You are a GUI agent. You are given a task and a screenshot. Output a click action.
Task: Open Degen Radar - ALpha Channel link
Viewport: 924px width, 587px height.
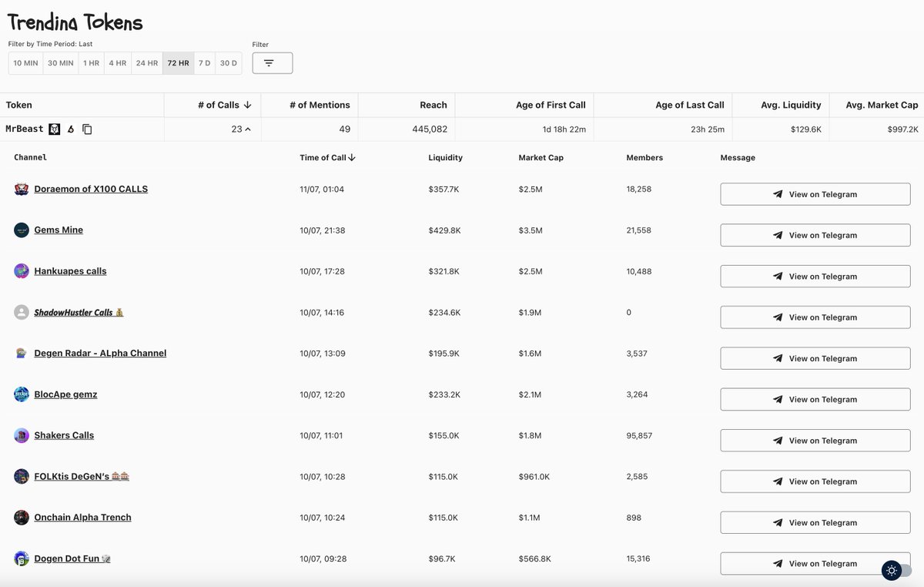pos(100,353)
